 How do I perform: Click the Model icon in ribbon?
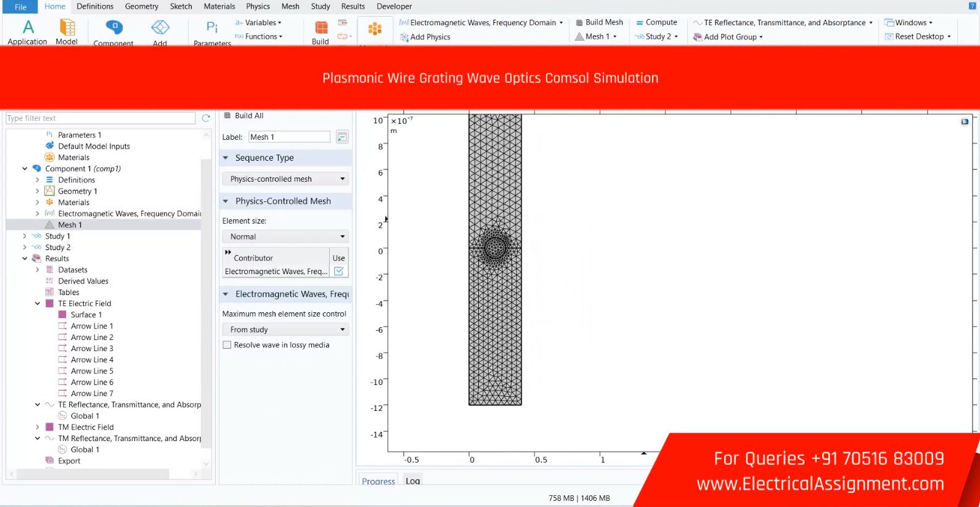click(67, 28)
